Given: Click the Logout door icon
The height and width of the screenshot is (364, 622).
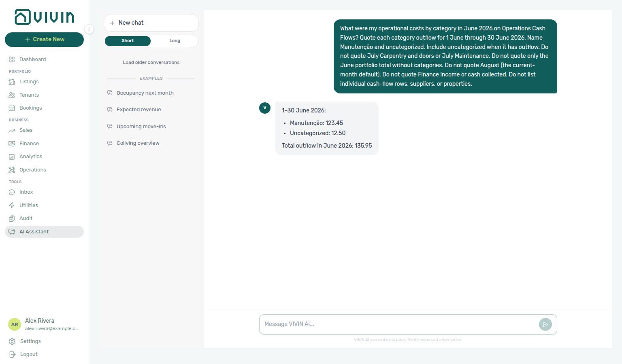Looking at the screenshot, I should click(12, 354).
